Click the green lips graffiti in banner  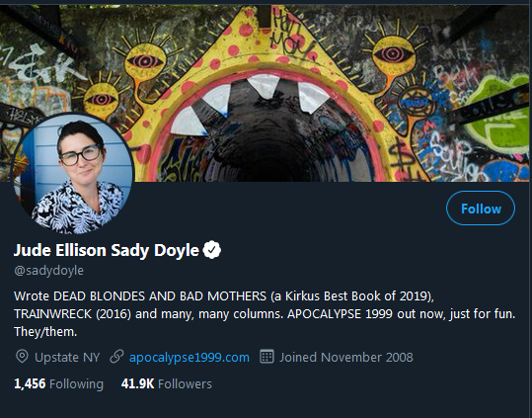pos(497,113)
